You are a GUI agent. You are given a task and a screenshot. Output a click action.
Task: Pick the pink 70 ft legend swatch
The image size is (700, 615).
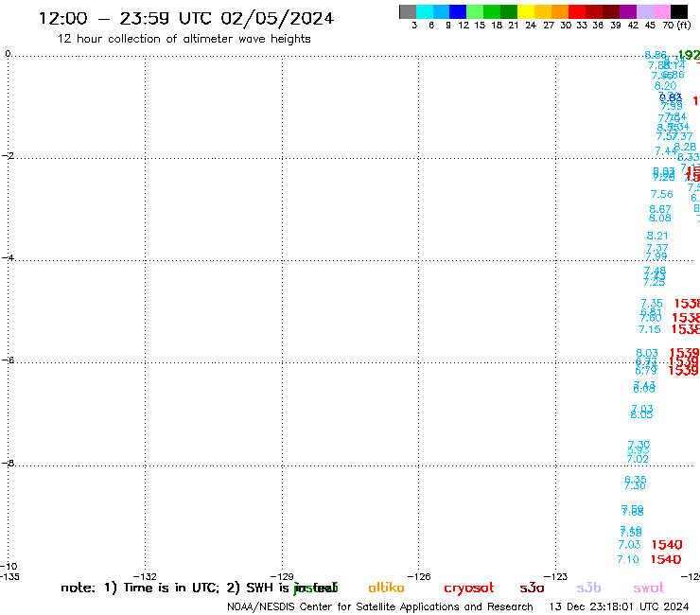coord(662,11)
